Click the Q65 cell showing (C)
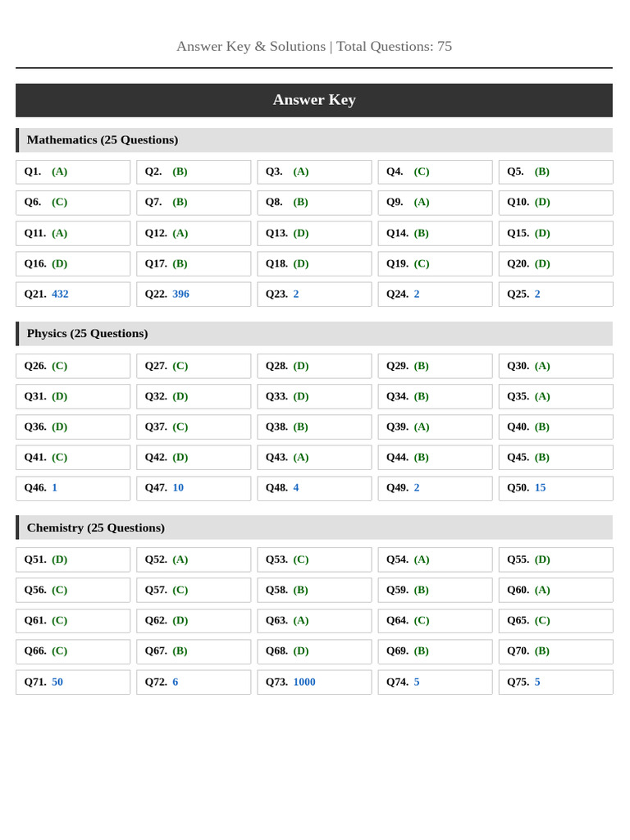The image size is (630, 840). tap(556, 621)
